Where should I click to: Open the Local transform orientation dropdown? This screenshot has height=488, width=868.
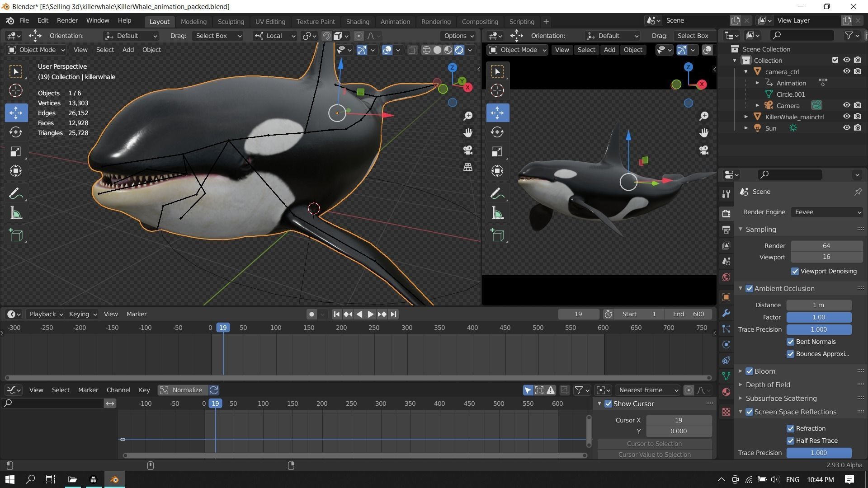pos(274,36)
